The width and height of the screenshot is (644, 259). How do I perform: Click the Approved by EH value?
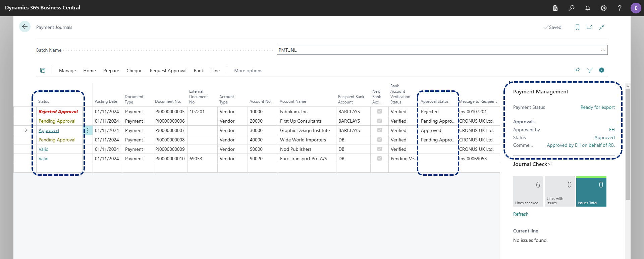(x=612, y=130)
